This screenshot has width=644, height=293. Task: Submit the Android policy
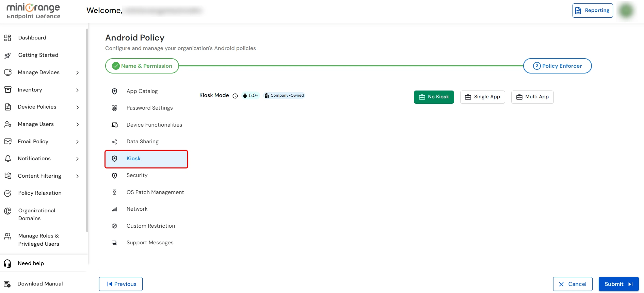pos(619,284)
